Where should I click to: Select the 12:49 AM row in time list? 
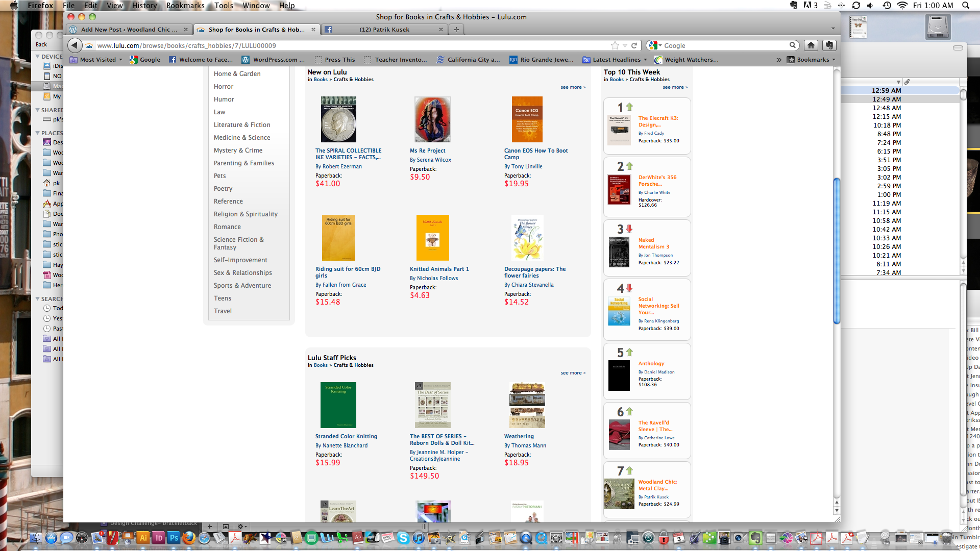900,99
